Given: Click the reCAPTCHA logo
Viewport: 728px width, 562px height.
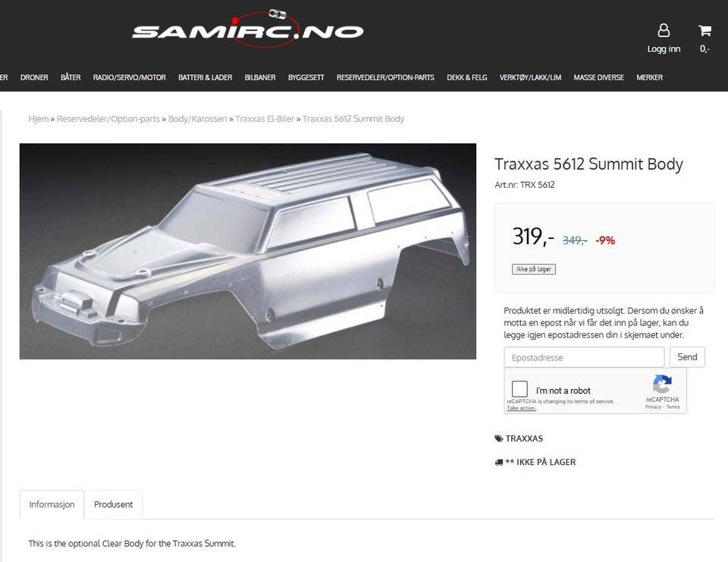Looking at the screenshot, I should pos(662,384).
